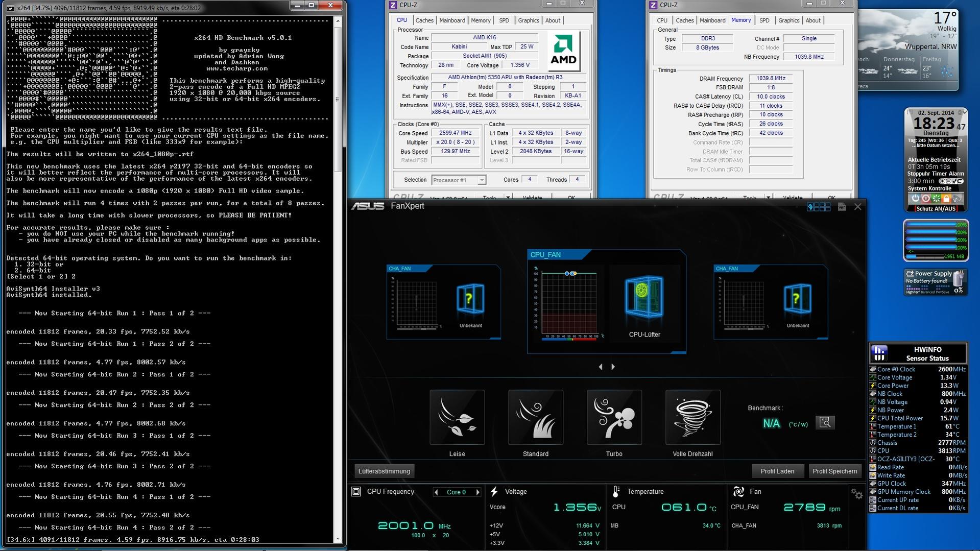
Task: Select Balanced power plan in Power Supply gadget
Action: click(x=927, y=292)
